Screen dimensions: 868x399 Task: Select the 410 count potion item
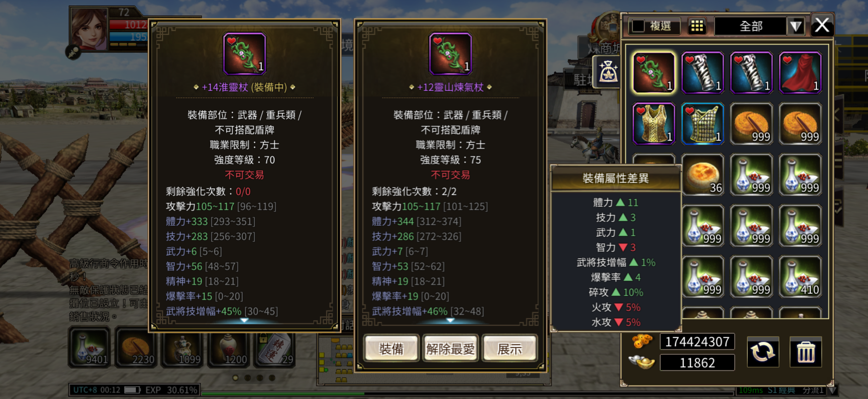click(800, 277)
